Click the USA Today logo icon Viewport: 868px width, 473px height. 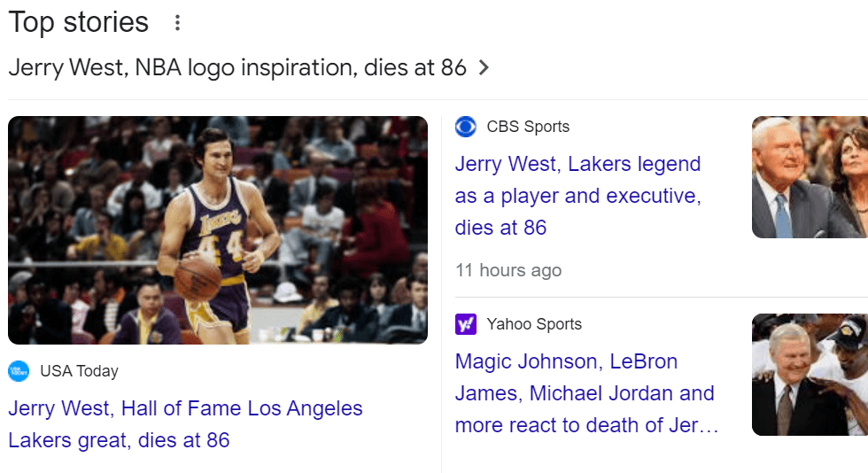click(19, 371)
